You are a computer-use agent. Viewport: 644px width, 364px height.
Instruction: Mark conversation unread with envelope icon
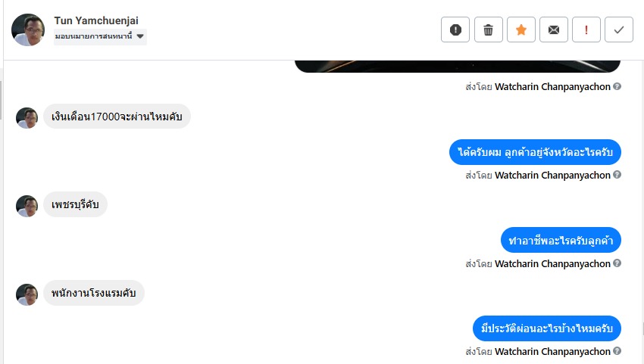tap(553, 30)
